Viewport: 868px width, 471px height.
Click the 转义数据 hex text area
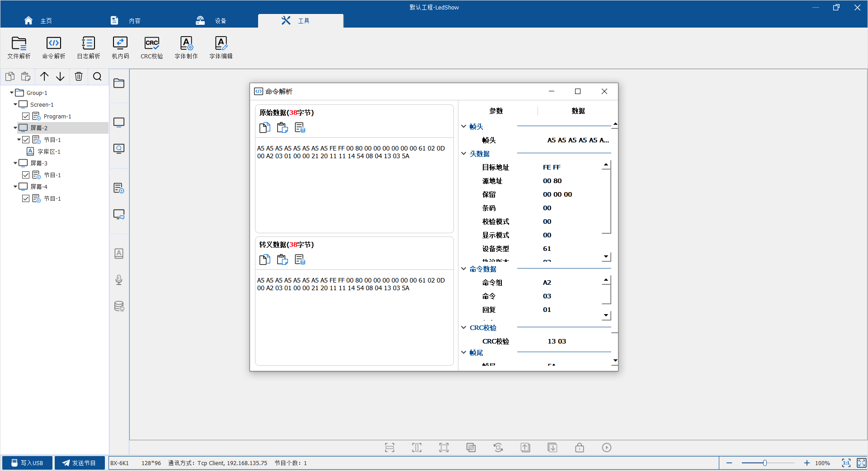354,317
